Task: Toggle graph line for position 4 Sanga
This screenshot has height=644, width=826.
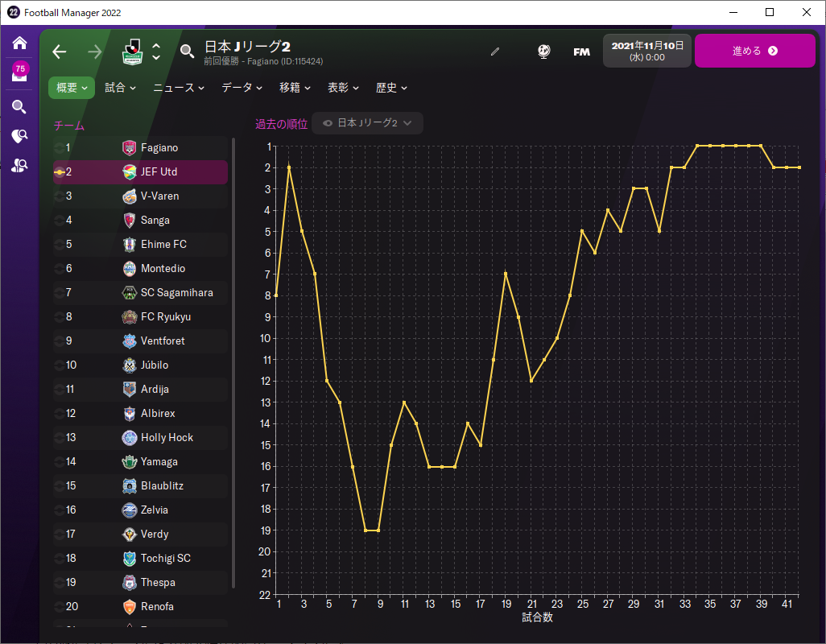Action: pyautogui.click(x=60, y=220)
